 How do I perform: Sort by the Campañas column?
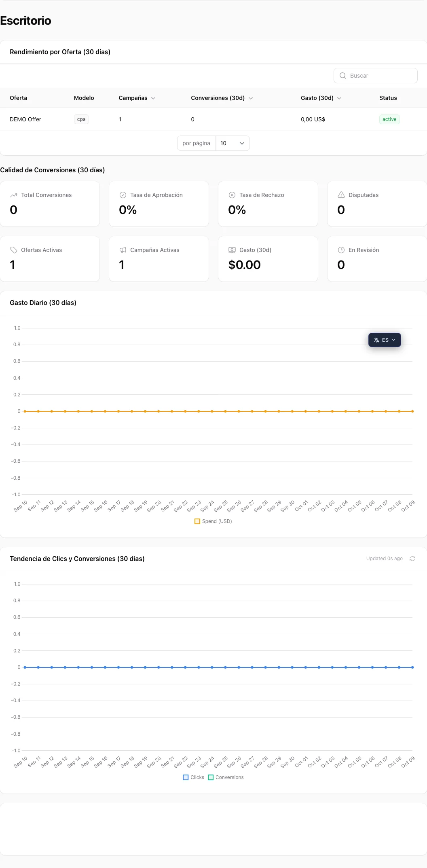(x=137, y=98)
